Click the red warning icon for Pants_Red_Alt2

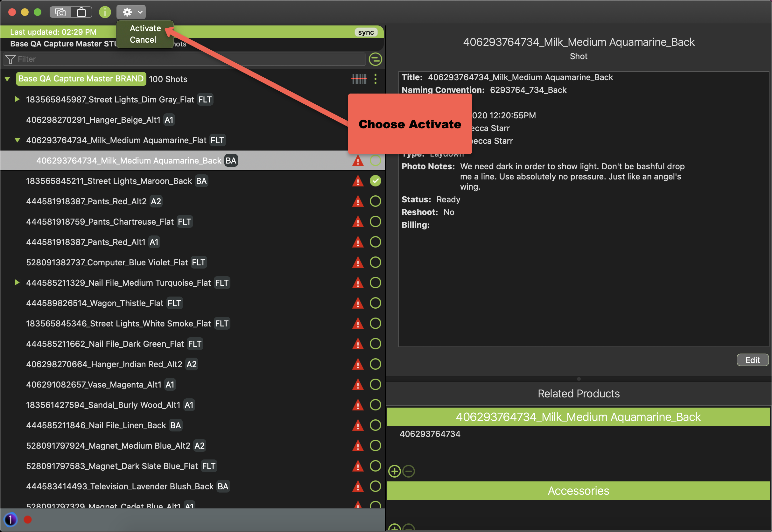pos(358,201)
